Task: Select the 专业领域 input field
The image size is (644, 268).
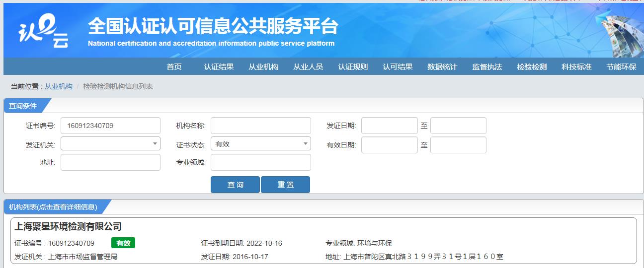Action: (260, 162)
